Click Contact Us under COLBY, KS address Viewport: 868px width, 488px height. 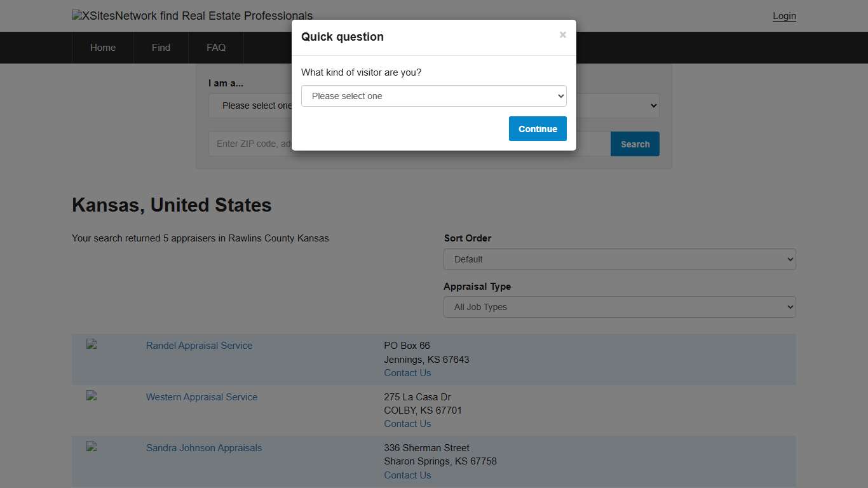[x=407, y=424]
